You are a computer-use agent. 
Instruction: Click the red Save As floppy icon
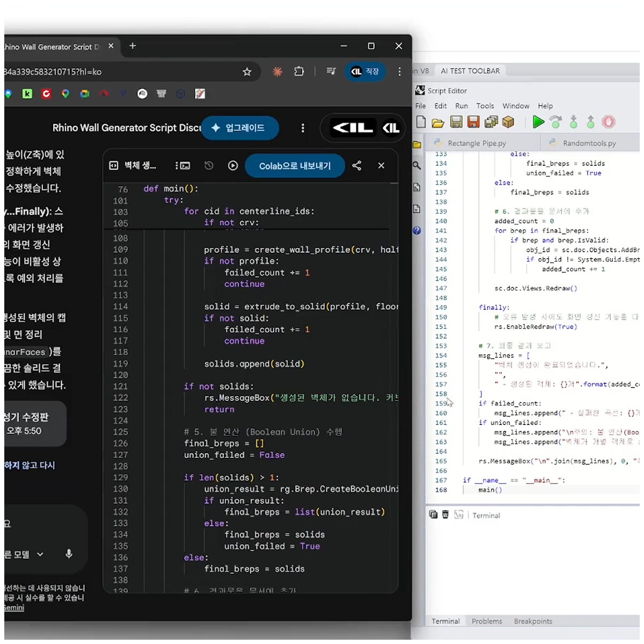click(x=473, y=122)
